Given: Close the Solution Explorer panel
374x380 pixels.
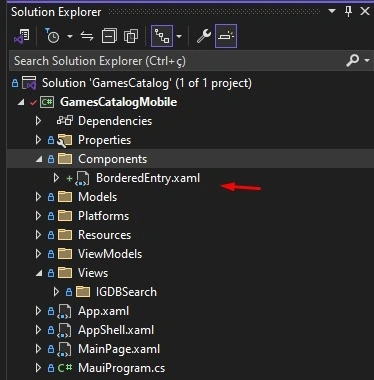Looking at the screenshot, I should tap(365, 11).
